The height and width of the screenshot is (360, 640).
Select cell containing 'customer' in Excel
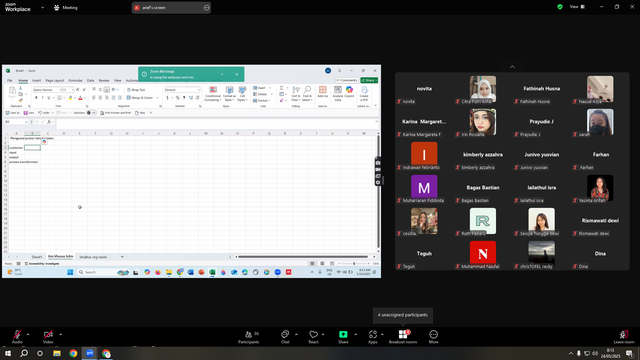point(16,148)
